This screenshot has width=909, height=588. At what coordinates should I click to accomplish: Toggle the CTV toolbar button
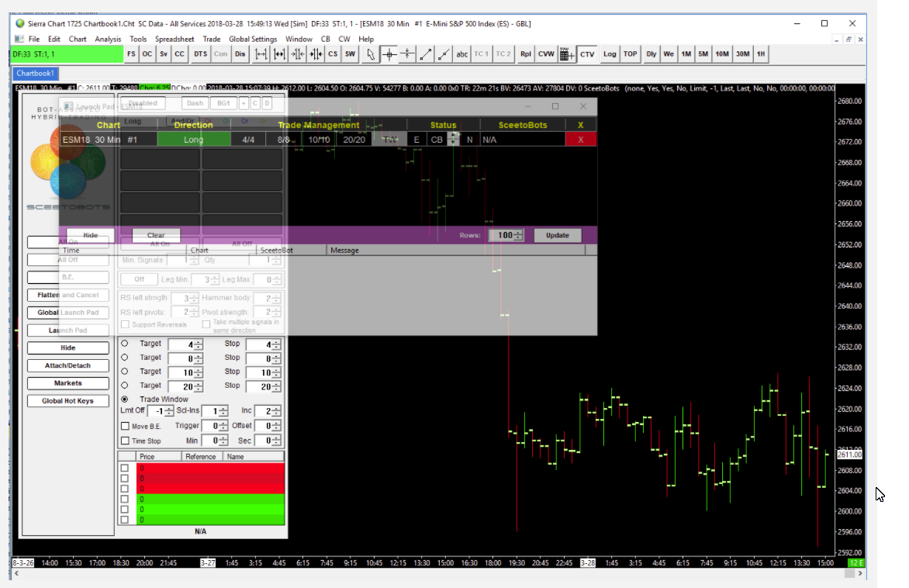pos(587,54)
